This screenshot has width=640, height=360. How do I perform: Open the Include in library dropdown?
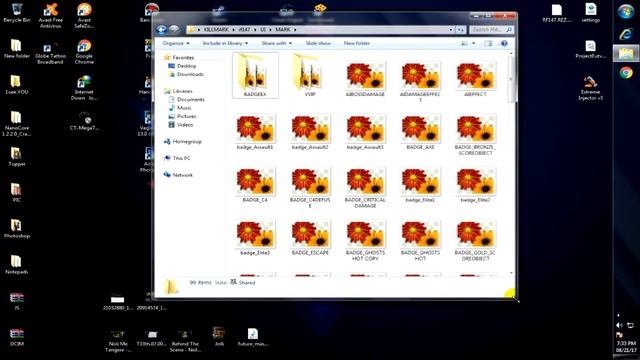coord(225,43)
